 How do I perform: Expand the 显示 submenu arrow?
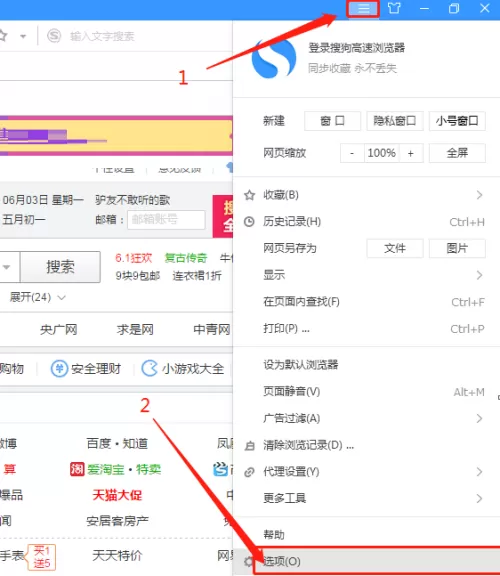tap(479, 275)
